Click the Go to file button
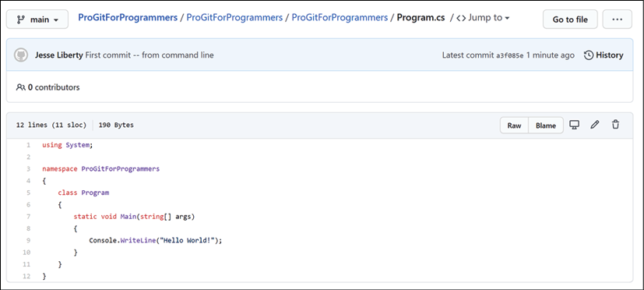The width and height of the screenshot is (644, 290). (x=570, y=19)
